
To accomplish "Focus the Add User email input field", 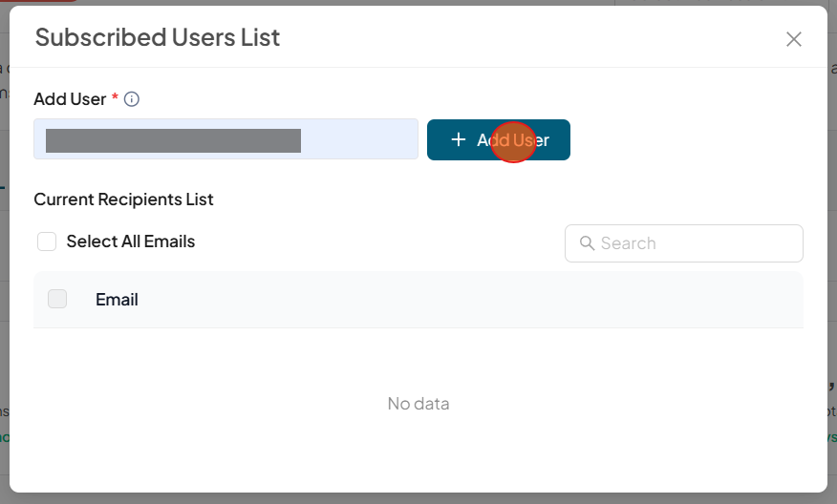I will (358, 139).
